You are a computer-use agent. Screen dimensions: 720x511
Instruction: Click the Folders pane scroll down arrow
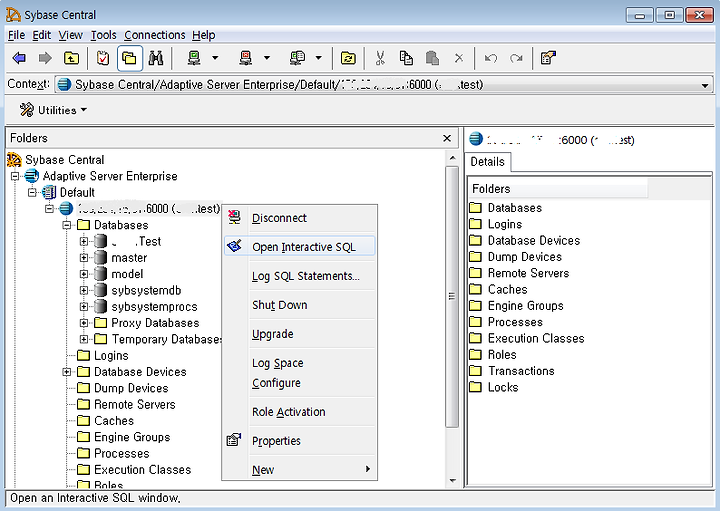coord(452,481)
